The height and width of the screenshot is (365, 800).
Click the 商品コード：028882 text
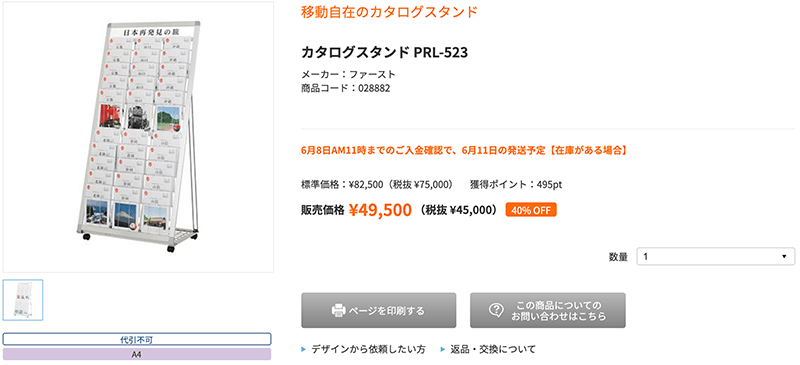click(346, 88)
